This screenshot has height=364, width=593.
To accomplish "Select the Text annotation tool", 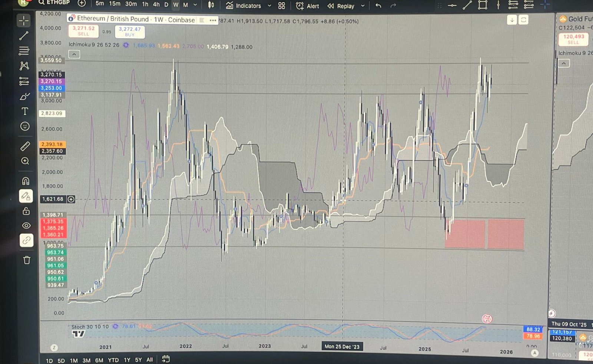I will 25,111.
